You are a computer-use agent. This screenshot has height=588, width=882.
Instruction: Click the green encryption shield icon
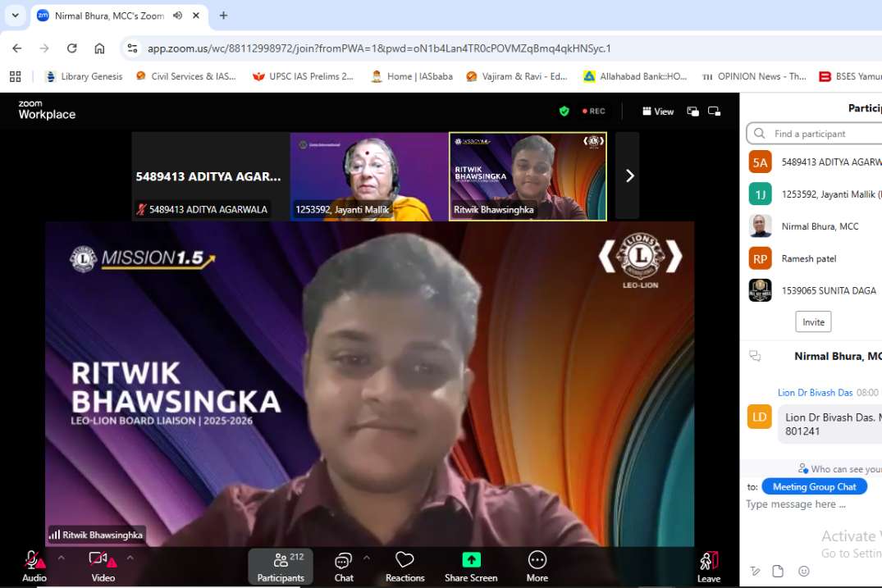564,112
